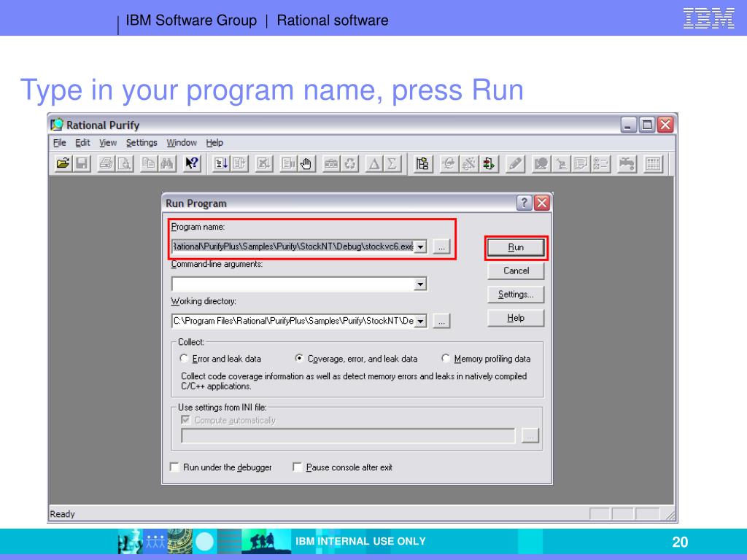
Task: Click the Context Help arrow-question icon
Action: tap(192, 164)
